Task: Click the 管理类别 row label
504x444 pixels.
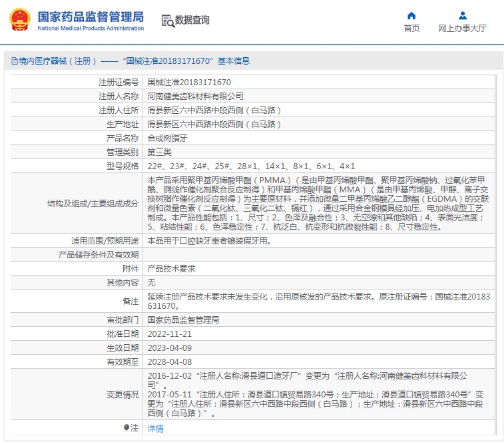Action: click(123, 152)
